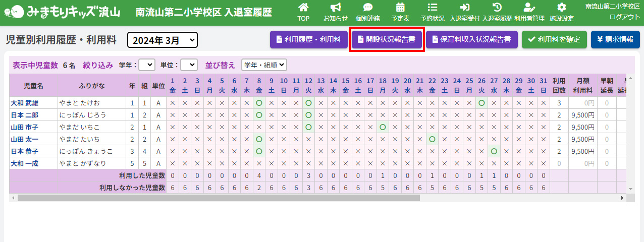
Task: Open the 2024年 3月 month dropdown
Action: (x=163, y=40)
